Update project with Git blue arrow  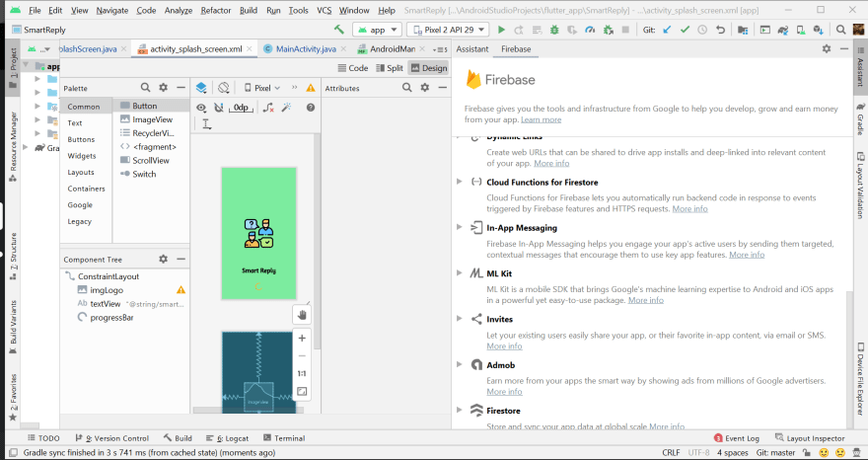[x=667, y=30]
